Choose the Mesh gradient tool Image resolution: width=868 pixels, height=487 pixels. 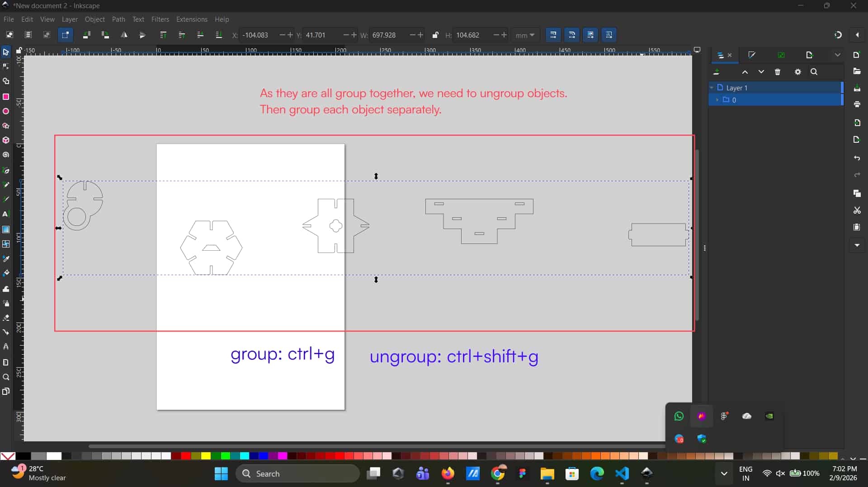pyautogui.click(x=6, y=244)
